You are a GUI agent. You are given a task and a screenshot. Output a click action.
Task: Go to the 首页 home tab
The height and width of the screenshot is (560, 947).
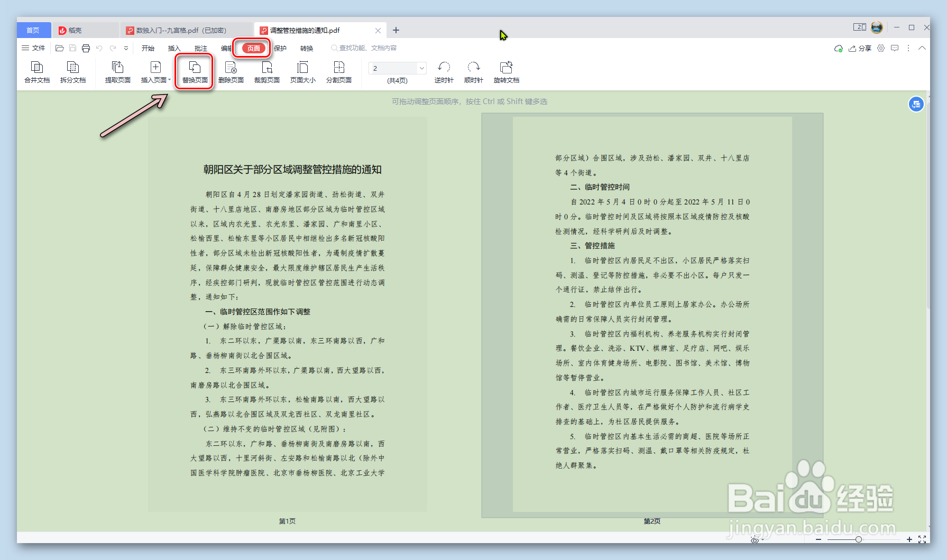[x=33, y=30]
